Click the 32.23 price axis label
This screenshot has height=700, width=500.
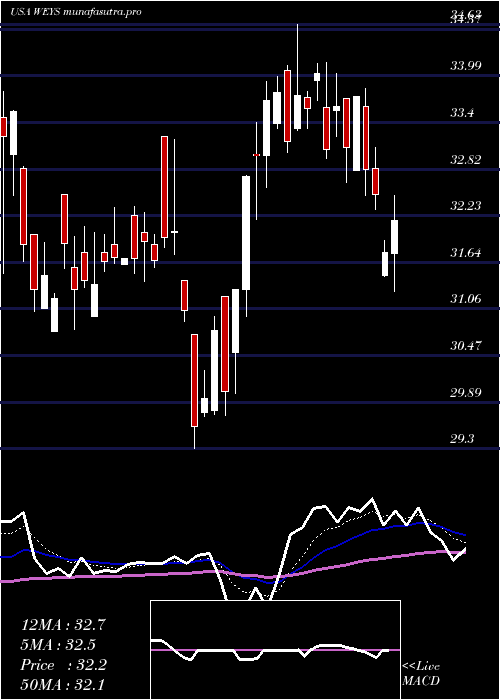[465, 206]
